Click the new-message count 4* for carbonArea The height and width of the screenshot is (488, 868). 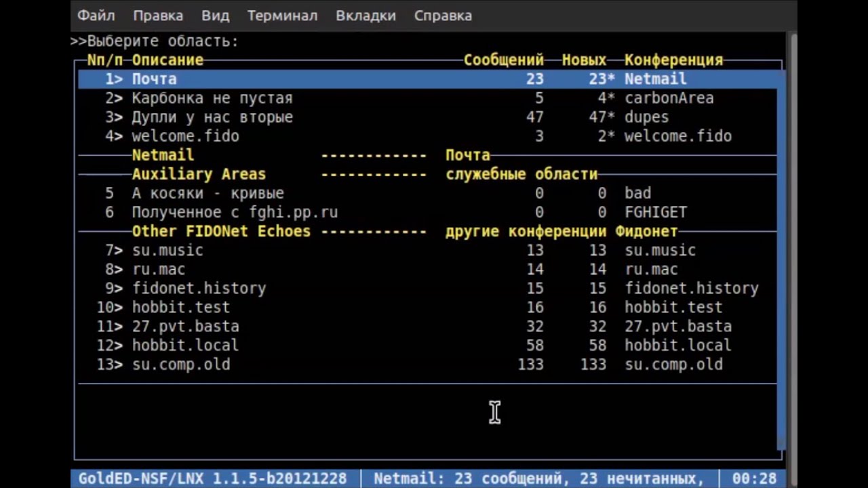click(x=606, y=98)
